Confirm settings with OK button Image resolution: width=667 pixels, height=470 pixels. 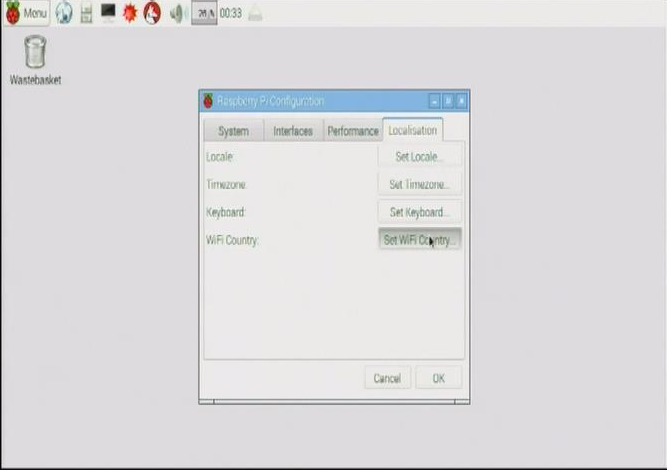(439, 378)
